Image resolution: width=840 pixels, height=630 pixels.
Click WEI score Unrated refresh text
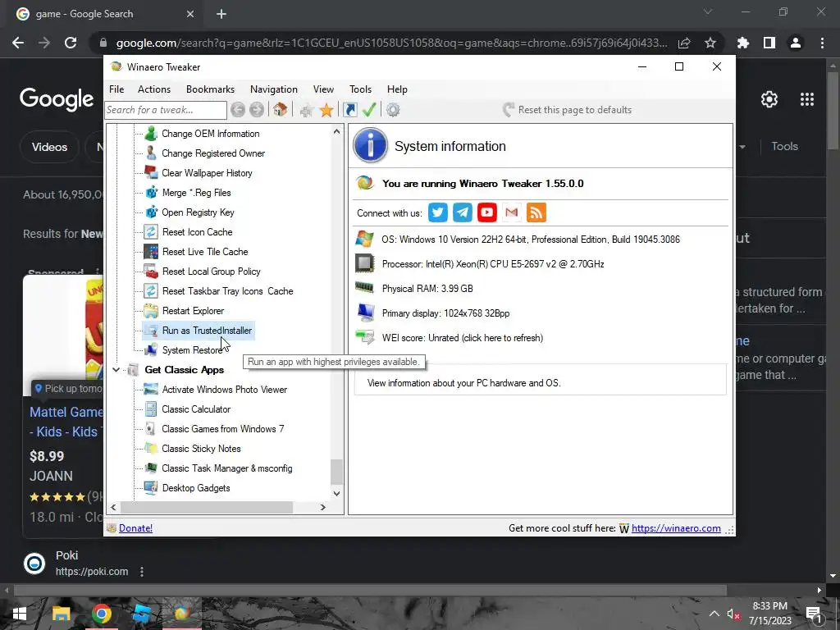463,338
